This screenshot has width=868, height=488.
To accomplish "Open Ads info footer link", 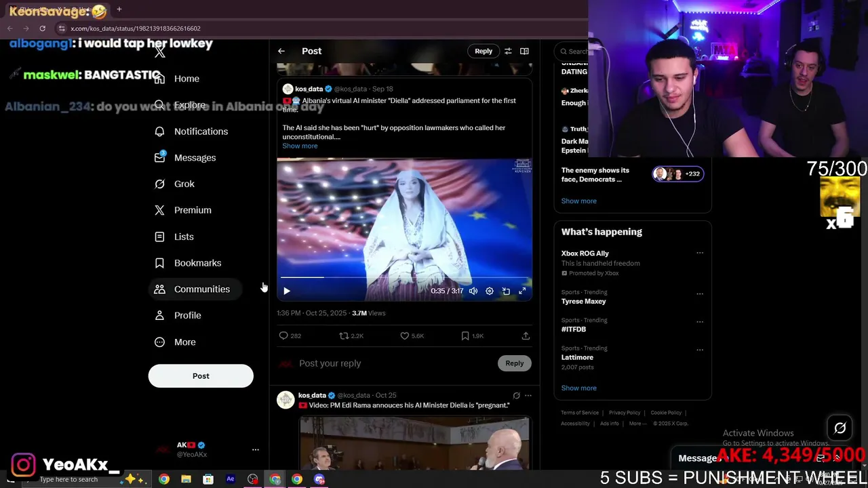I will point(609,424).
